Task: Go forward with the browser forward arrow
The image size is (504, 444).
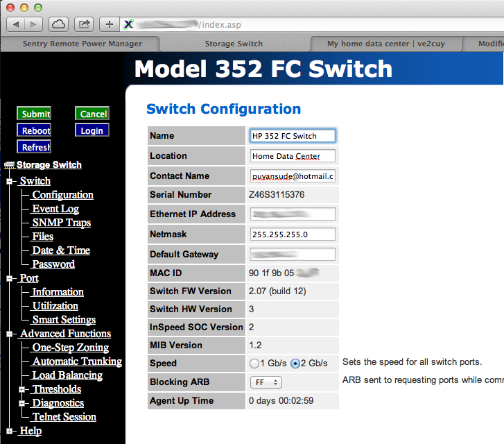Action: tap(33, 24)
